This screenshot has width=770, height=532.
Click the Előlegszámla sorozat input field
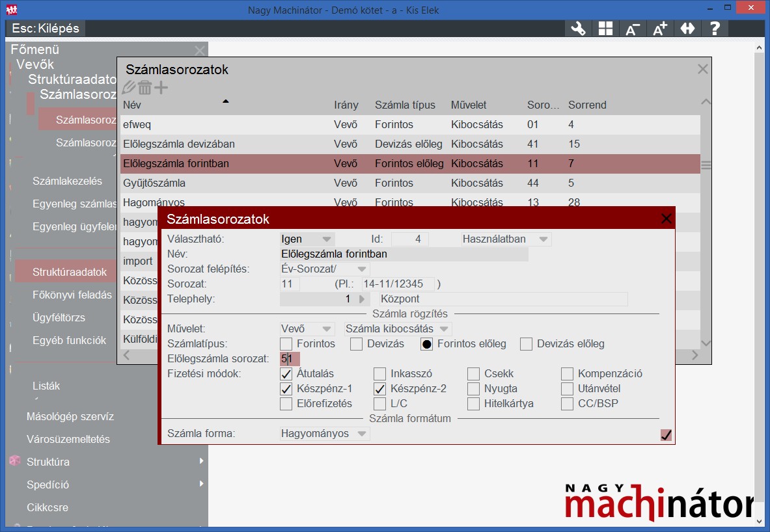point(290,359)
